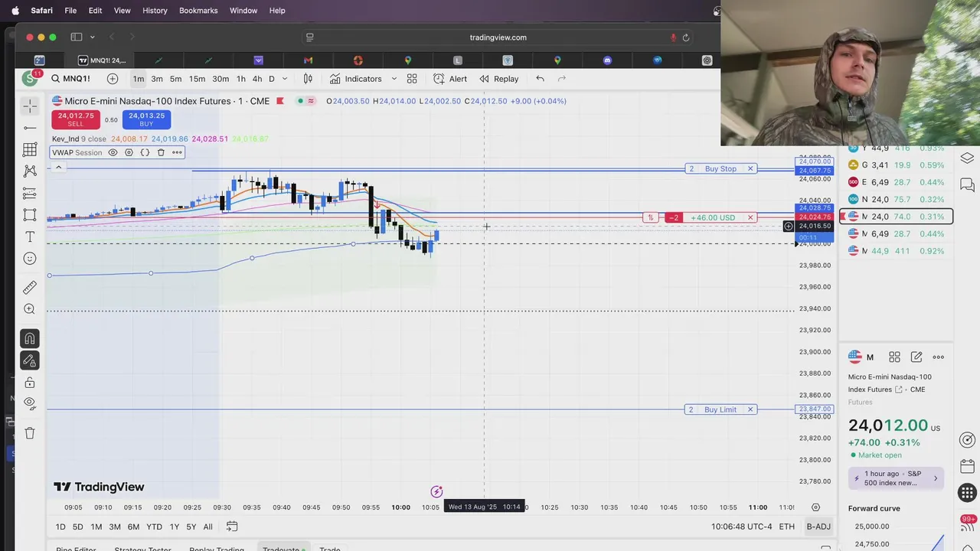This screenshot has width=980, height=551.
Task: Open the go to date calendar icon
Action: point(232,527)
